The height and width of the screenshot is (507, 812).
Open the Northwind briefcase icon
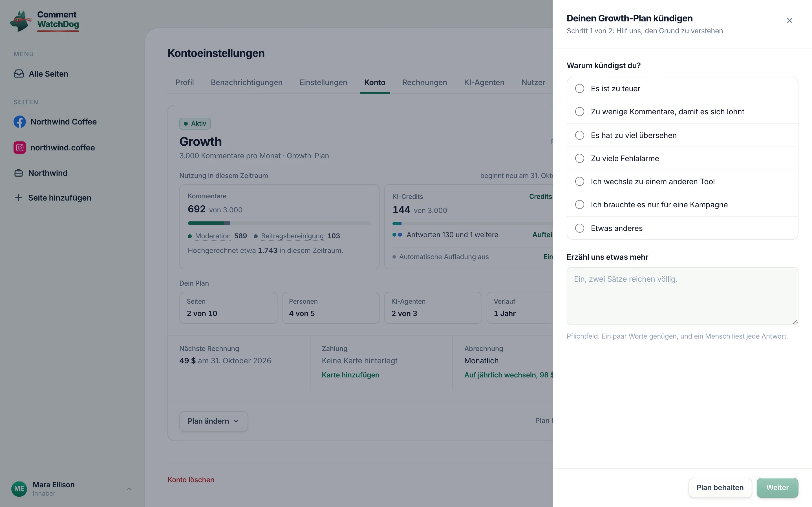(x=18, y=173)
